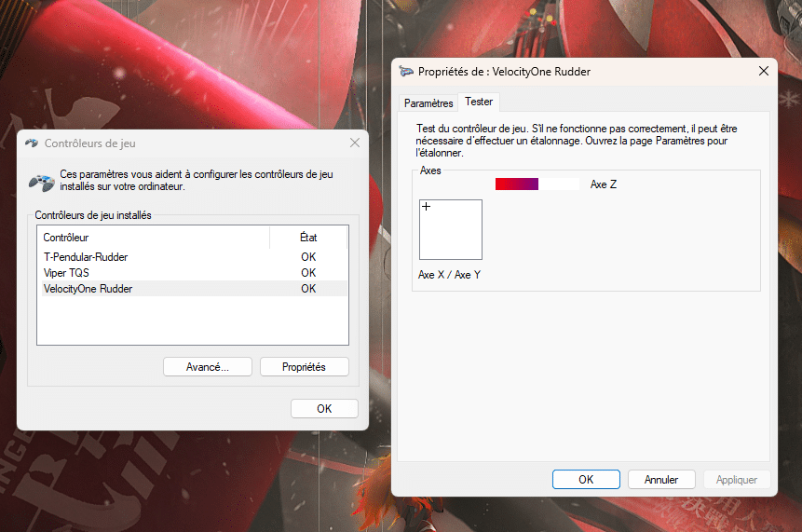Image resolution: width=802 pixels, height=532 pixels.
Task: Select the Viper TQS controller row
Action: (66, 273)
